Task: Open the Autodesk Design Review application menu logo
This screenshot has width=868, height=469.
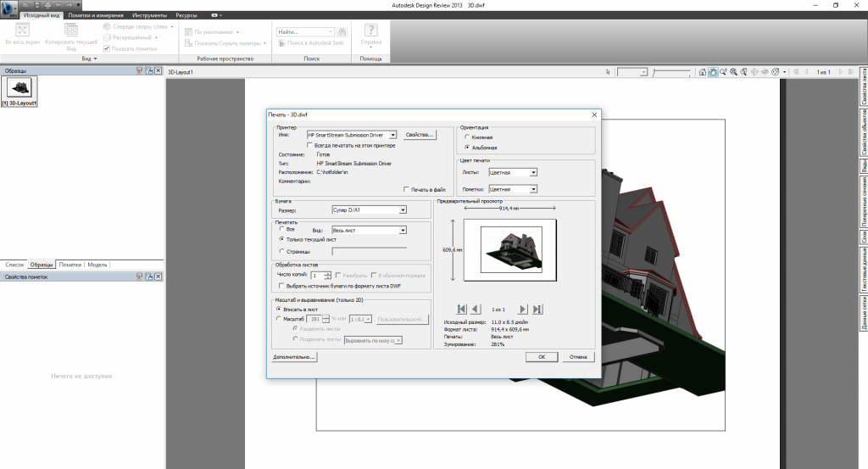Action: 8,8
